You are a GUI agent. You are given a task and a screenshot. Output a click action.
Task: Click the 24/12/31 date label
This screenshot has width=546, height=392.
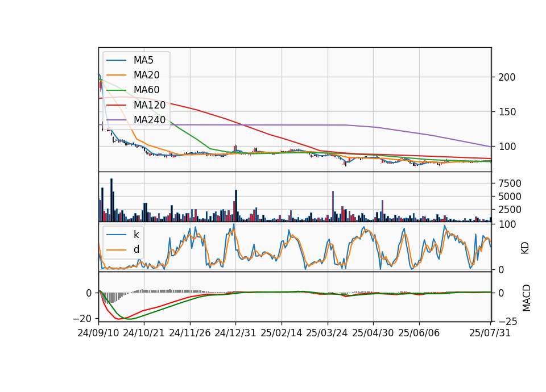pos(235,333)
